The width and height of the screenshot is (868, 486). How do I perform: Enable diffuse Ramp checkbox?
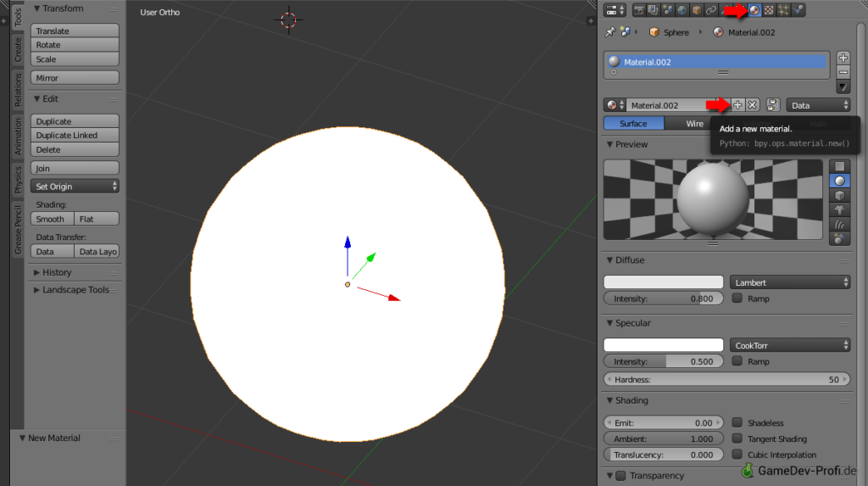click(737, 299)
